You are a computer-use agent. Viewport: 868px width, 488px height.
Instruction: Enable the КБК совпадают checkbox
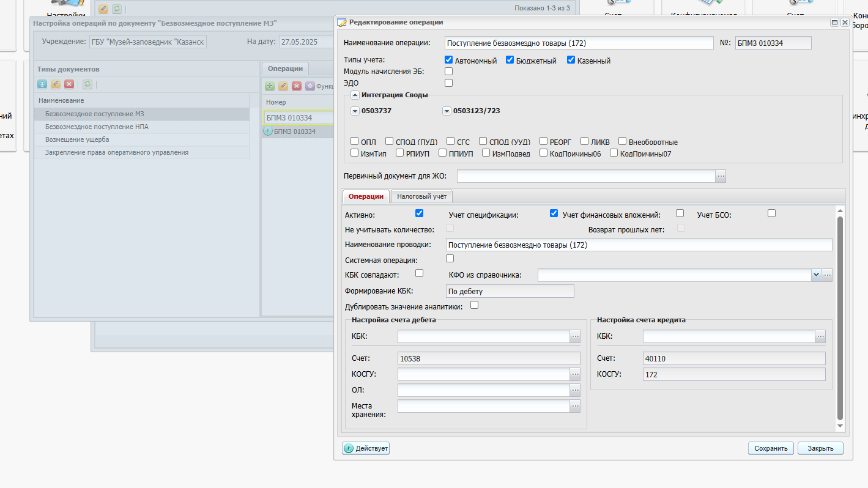click(x=420, y=273)
